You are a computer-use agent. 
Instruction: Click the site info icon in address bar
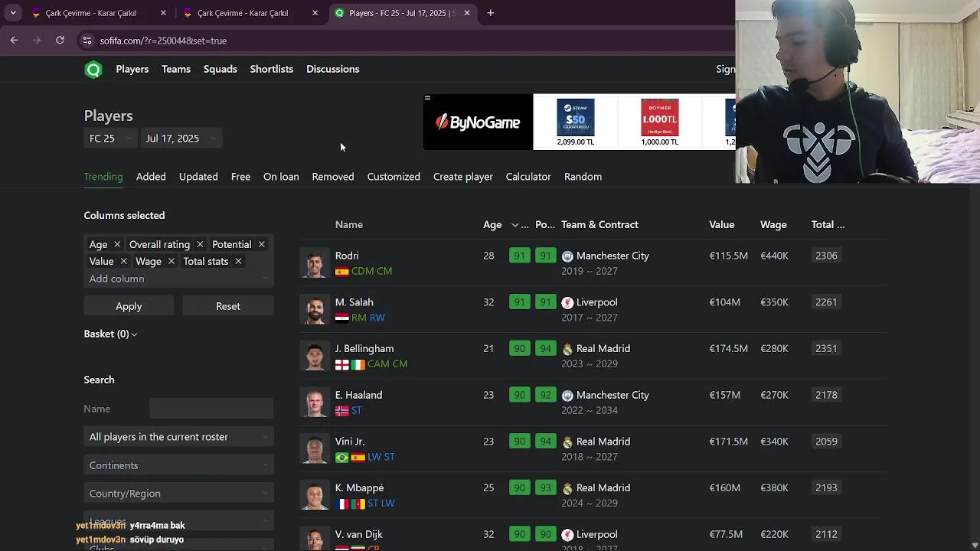pyautogui.click(x=87, y=41)
